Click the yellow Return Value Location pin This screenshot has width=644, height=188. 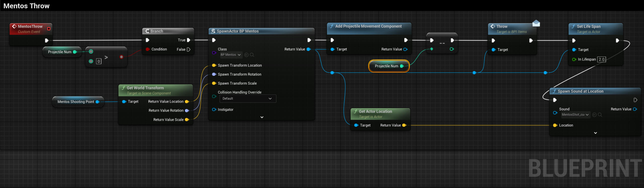click(187, 101)
